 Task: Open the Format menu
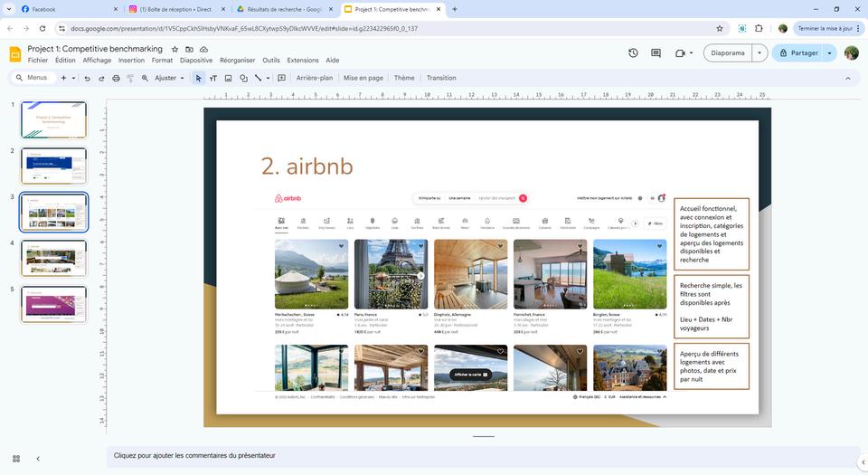162,61
